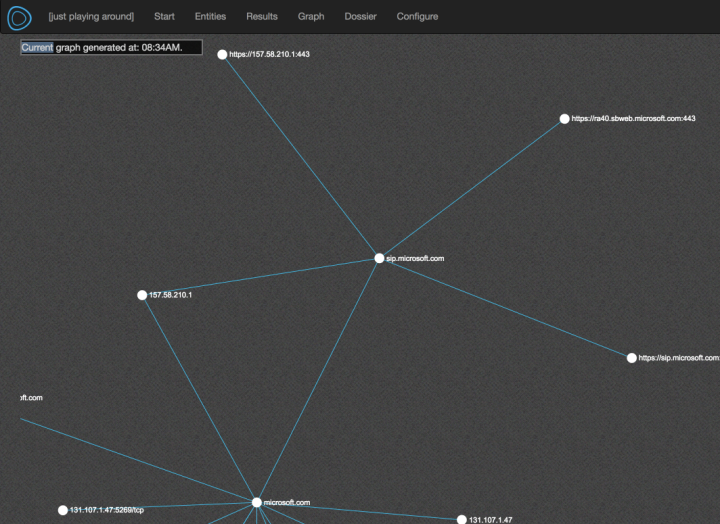This screenshot has width=720, height=524.
Task: Select the ra40.sbweb.microsoft.com:443 node circle
Action: [x=564, y=119]
